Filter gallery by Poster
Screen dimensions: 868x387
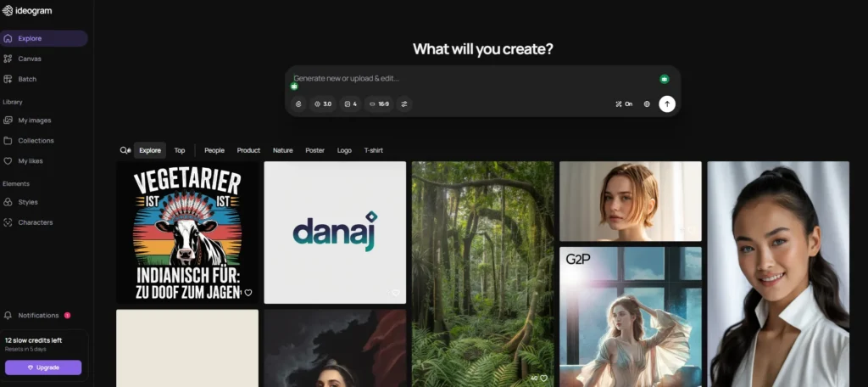point(315,150)
